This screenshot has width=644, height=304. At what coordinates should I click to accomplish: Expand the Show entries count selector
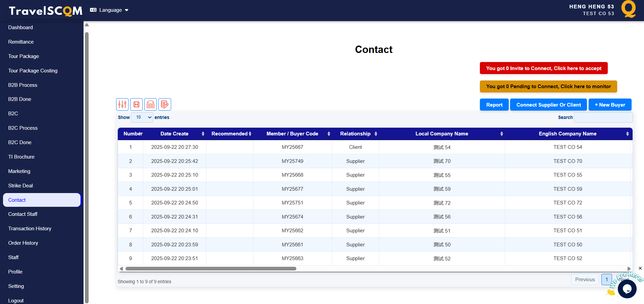pyautogui.click(x=142, y=117)
